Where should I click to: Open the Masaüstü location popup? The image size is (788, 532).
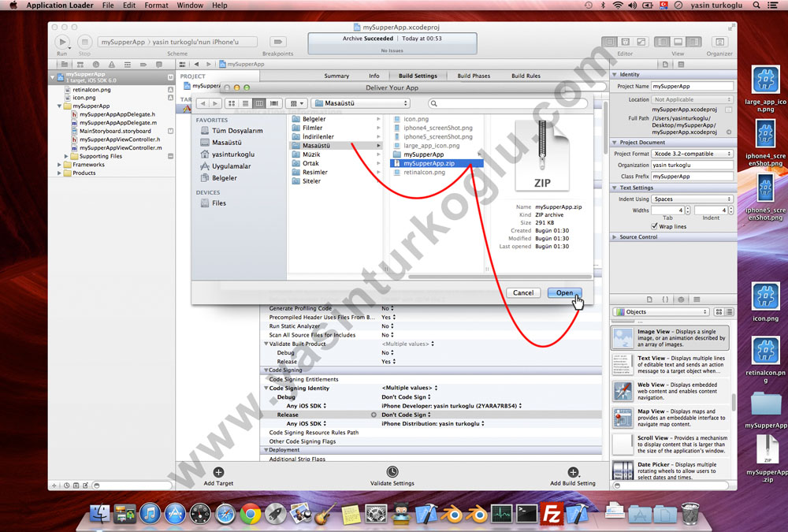pyautogui.click(x=360, y=103)
